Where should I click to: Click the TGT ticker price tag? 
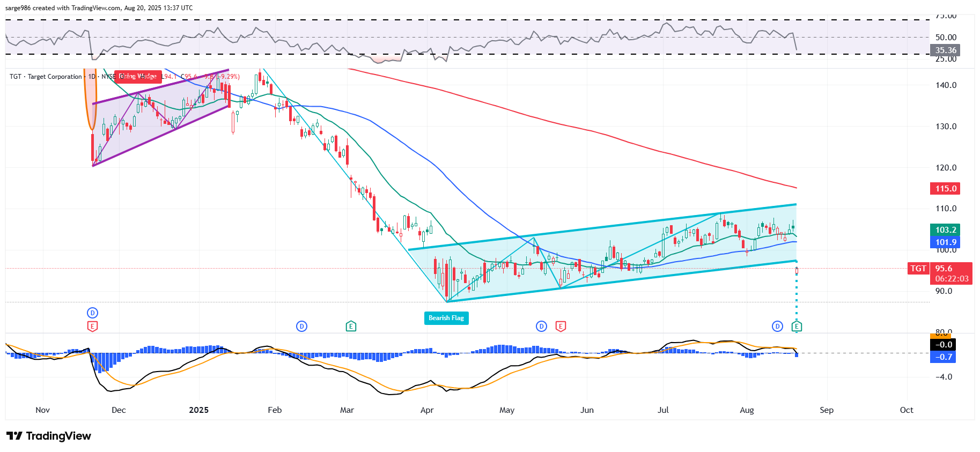coord(918,269)
